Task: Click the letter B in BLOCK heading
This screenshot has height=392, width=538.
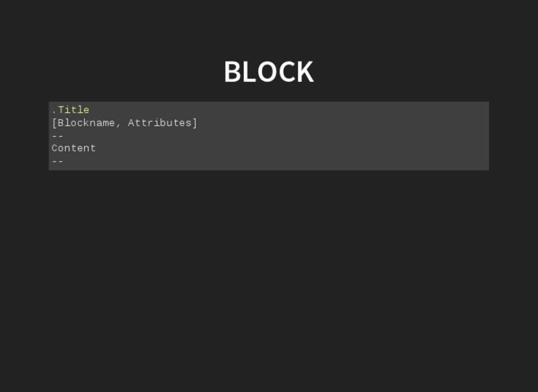Action: point(232,72)
